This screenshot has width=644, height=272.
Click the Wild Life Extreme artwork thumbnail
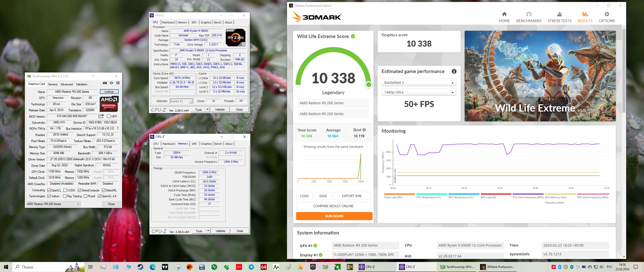pos(540,76)
